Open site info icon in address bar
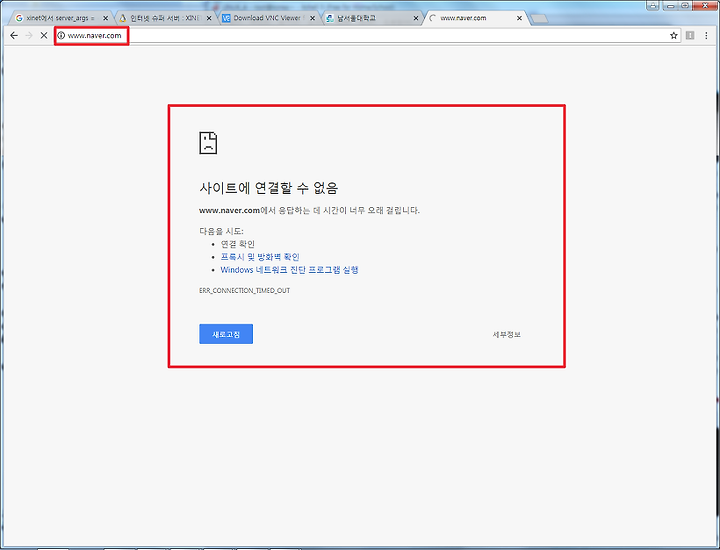The image size is (720, 550). 61,35
